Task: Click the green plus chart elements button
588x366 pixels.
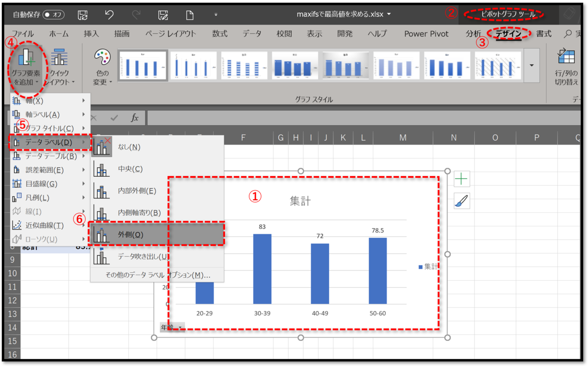Action: (462, 180)
